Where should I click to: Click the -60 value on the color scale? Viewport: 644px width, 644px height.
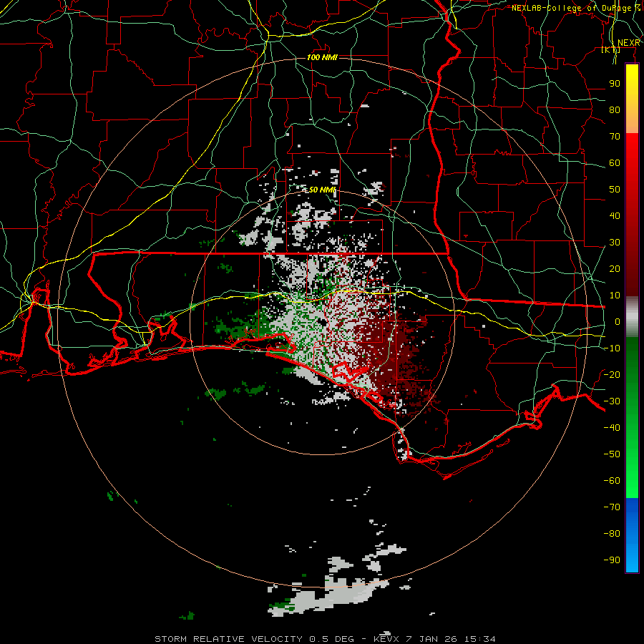pos(612,481)
